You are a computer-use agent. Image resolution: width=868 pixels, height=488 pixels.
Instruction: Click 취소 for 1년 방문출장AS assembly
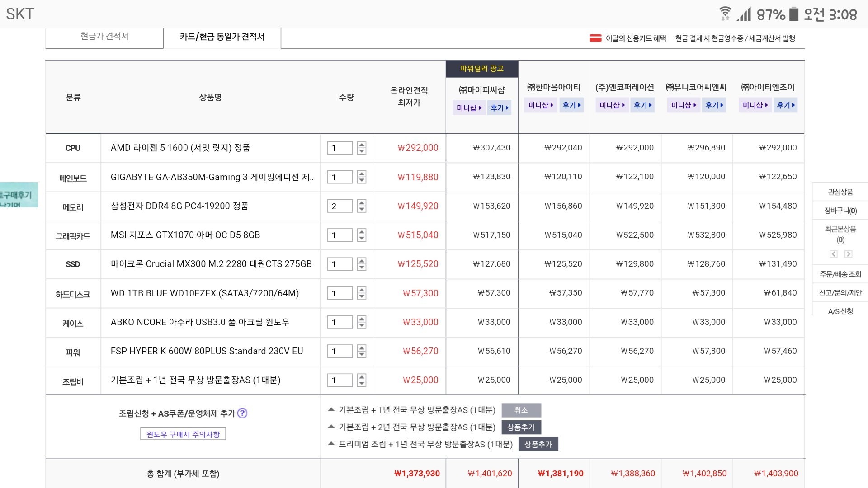click(x=521, y=410)
